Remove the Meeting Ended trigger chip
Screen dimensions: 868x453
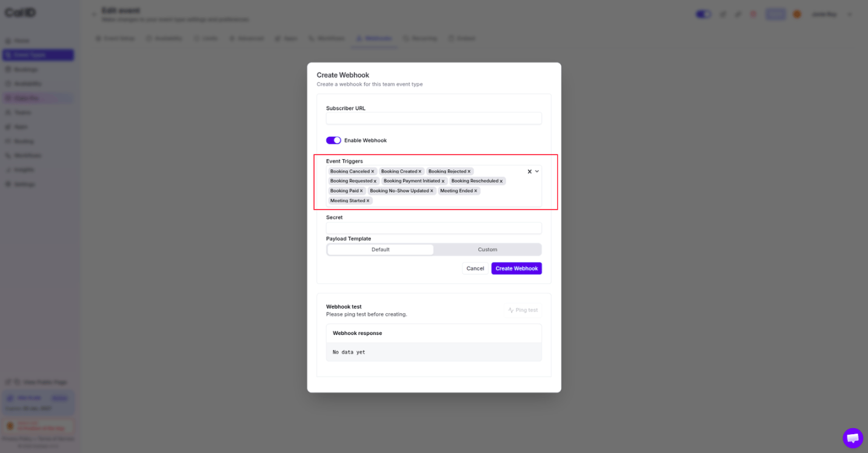click(476, 191)
